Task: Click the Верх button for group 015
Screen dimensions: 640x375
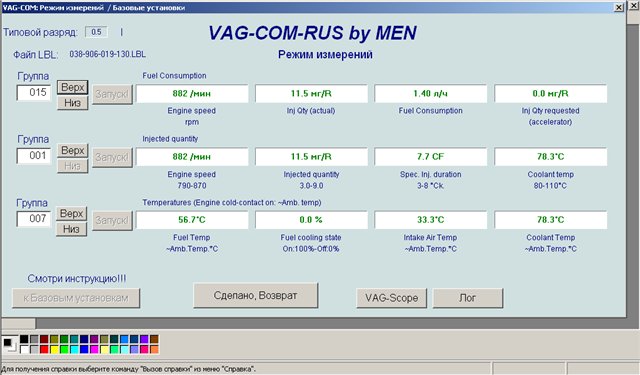Action: pyautogui.click(x=72, y=87)
